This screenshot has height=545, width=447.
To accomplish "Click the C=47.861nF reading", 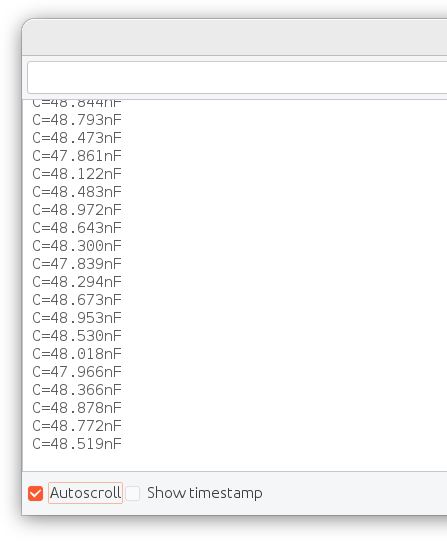I will [77, 156].
